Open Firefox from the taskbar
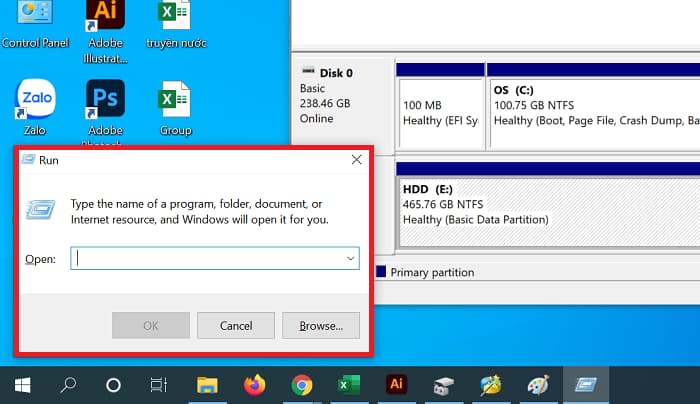This screenshot has width=700, height=404. pyautogui.click(x=254, y=384)
